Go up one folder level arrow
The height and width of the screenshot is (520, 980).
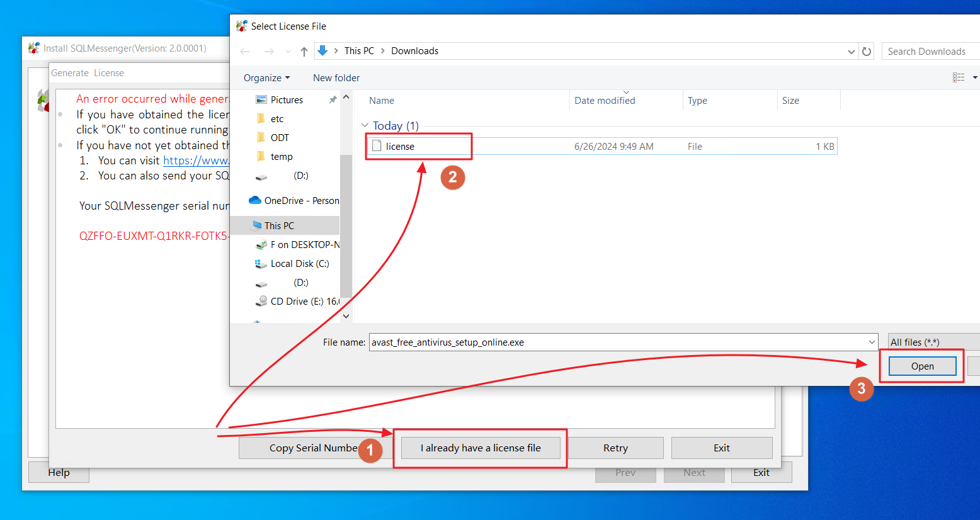304,52
